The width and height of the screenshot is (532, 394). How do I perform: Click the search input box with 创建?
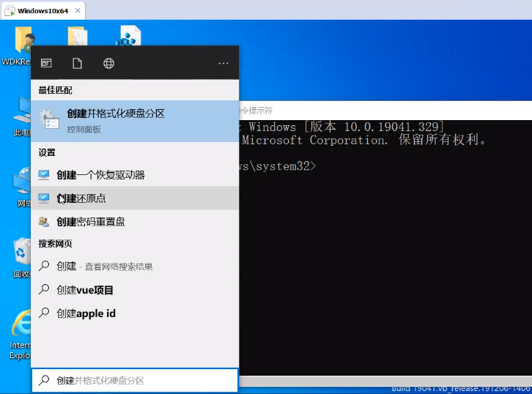(x=135, y=380)
